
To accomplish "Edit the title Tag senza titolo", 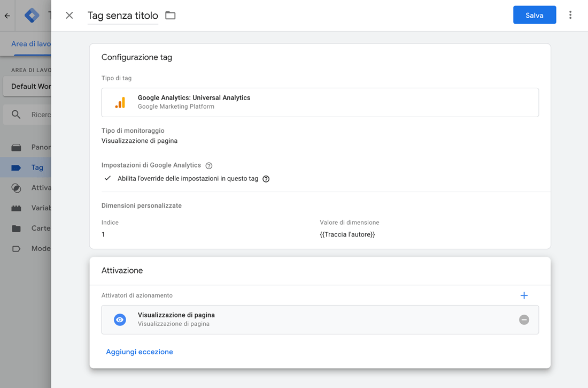I will pos(123,16).
